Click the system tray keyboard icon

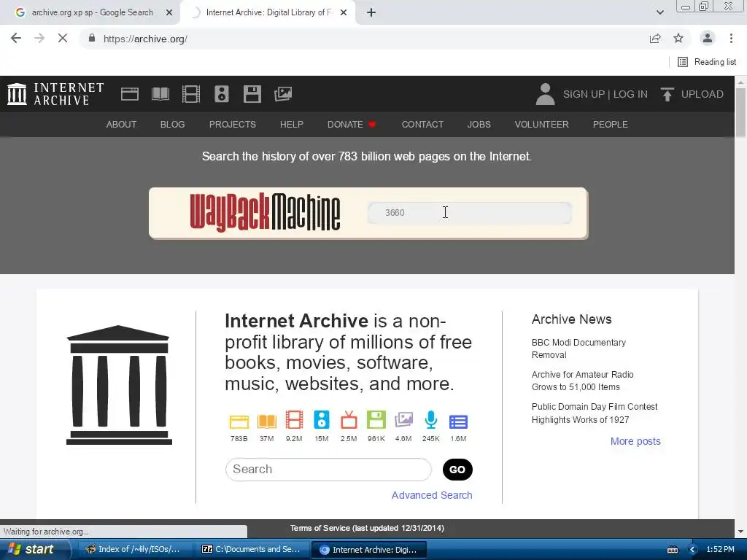click(673, 550)
